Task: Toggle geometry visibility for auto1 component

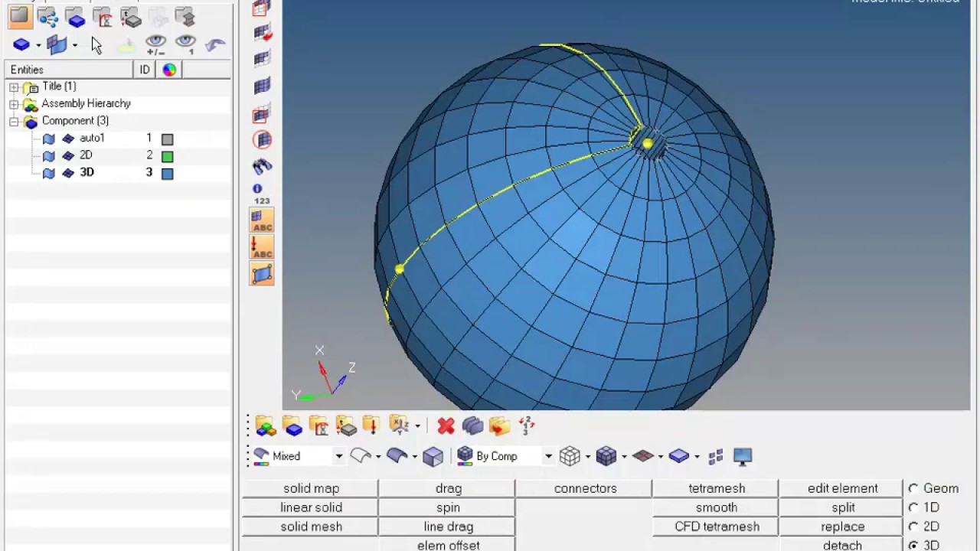Action: [x=49, y=139]
